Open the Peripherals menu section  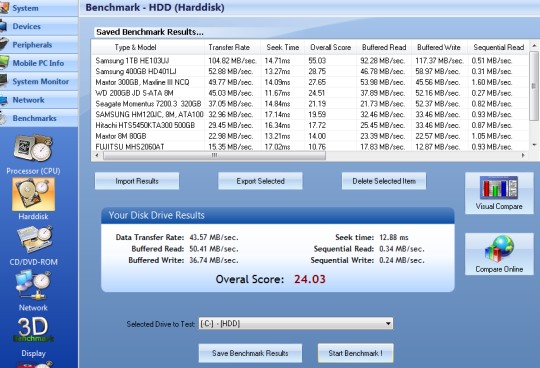tap(39, 45)
